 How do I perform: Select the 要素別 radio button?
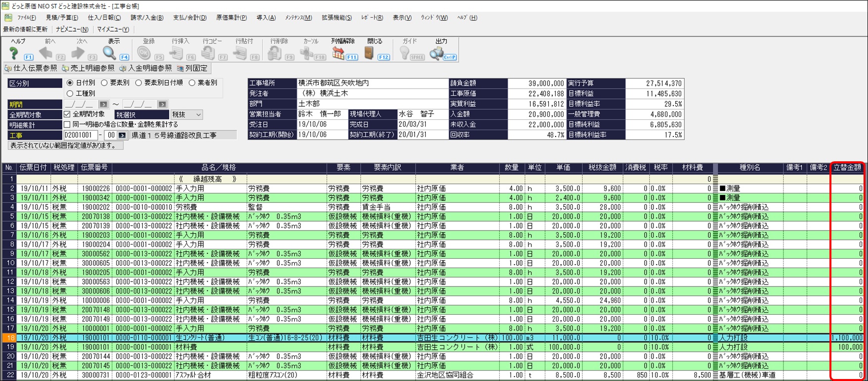pyautogui.click(x=104, y=83)
